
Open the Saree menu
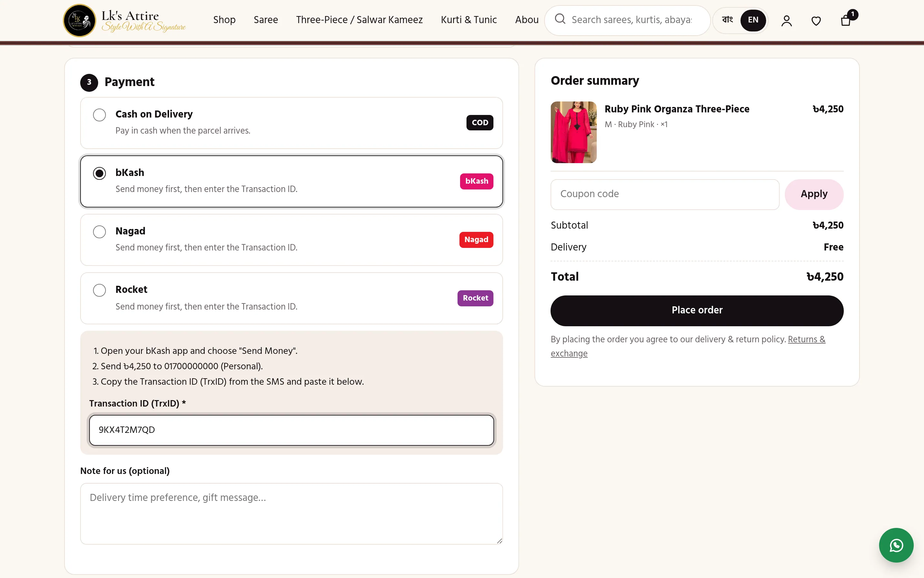click(266, 20)
